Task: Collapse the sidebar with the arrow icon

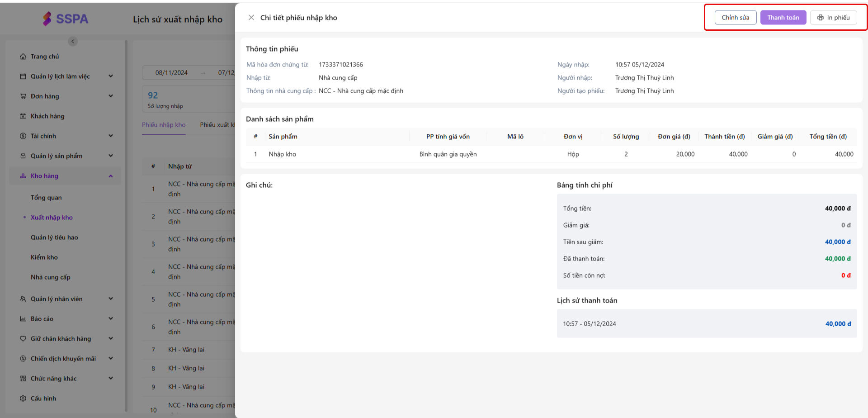Action: pos(73,41)
